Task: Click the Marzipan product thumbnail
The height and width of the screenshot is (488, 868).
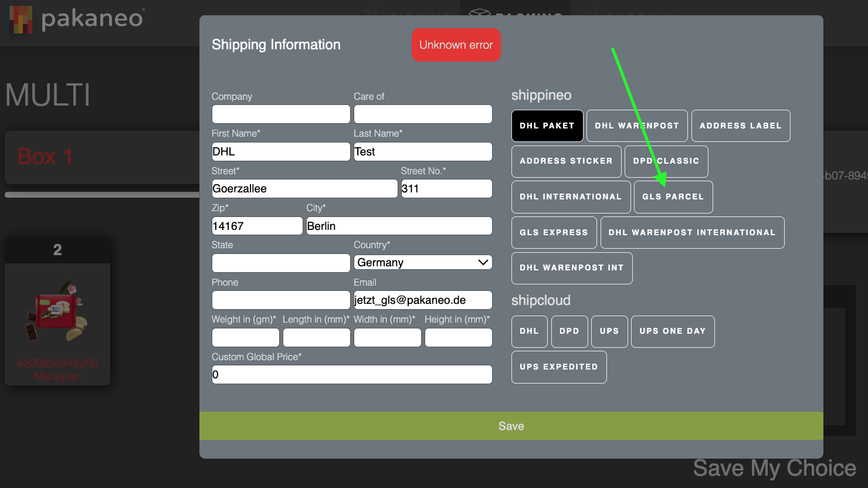Action: point(57,312)
